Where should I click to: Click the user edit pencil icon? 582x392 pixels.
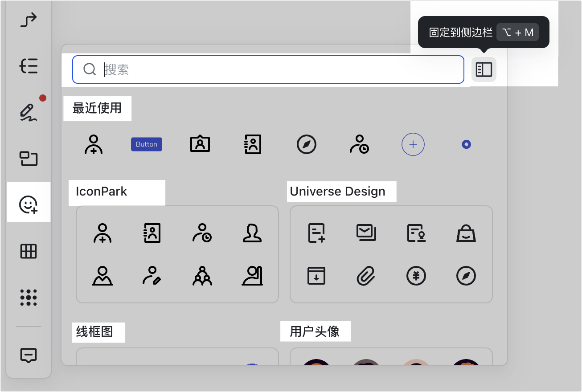[152, 276]
